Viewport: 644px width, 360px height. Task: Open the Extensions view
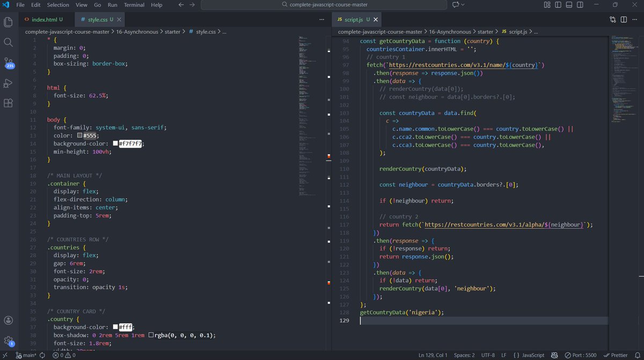click(8, 103)
